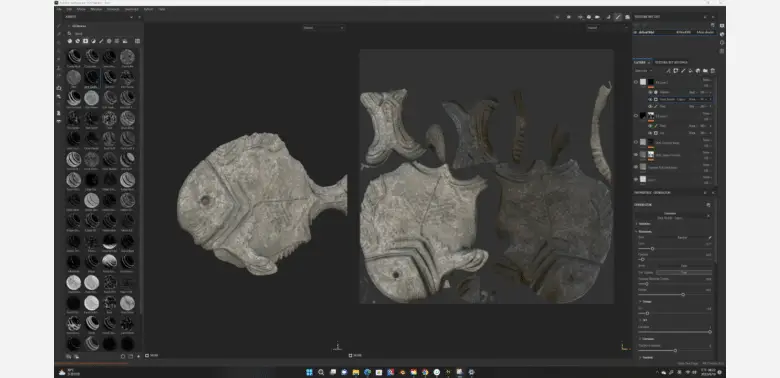Open left viewport Material channel dropdown
This screenshot has width=780, height=378.
[324, 28]
